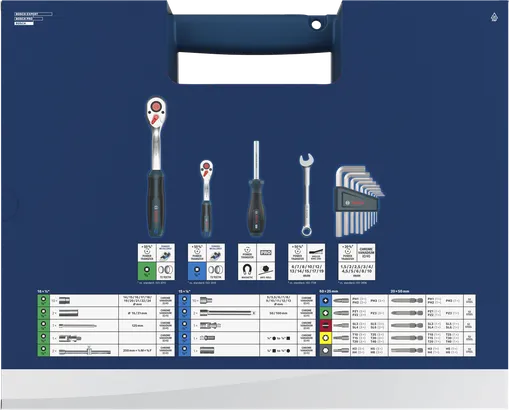Click the BOSCH PRO label in the top-left corner
The image size is (509, 410).
click(28, 19)
